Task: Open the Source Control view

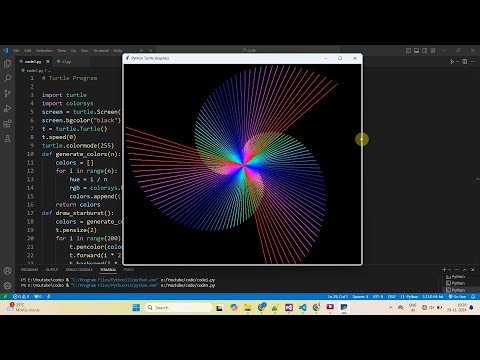Action: click(7, 93)
